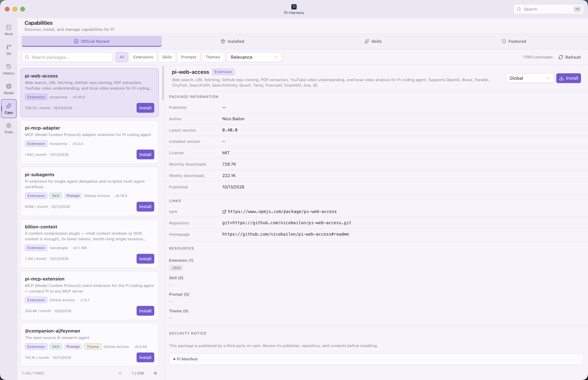Install pi-mcp-adapter package
This screenshot has width=588, height=380.
click(145, 154)
